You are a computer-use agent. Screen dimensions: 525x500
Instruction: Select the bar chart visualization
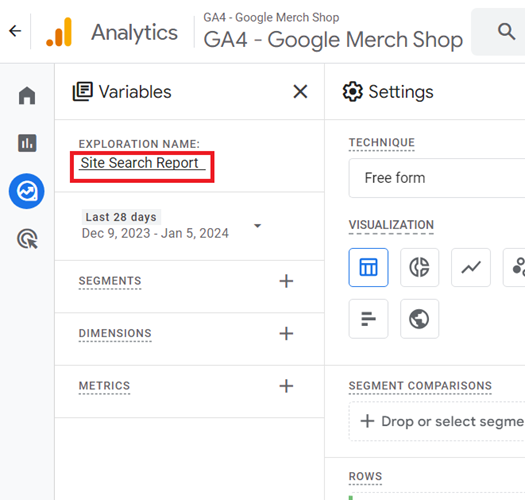coord(368,319)
